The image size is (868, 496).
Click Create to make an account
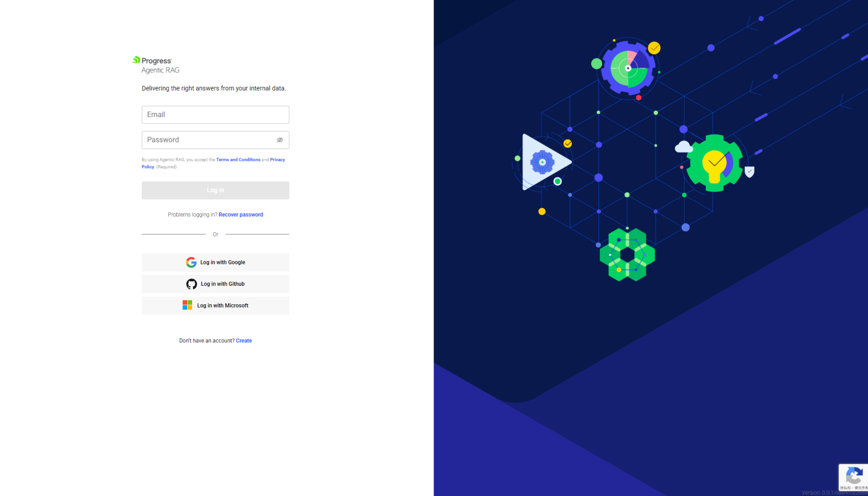coord(244,340)
